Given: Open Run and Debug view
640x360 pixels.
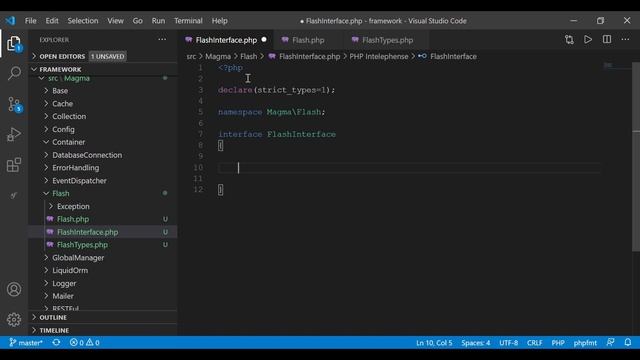Looking at the screenshot, I should [x=14, y=134].
